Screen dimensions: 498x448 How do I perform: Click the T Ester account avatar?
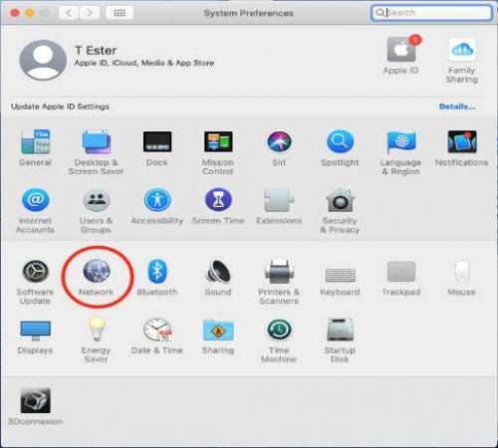tap(43, 60)
